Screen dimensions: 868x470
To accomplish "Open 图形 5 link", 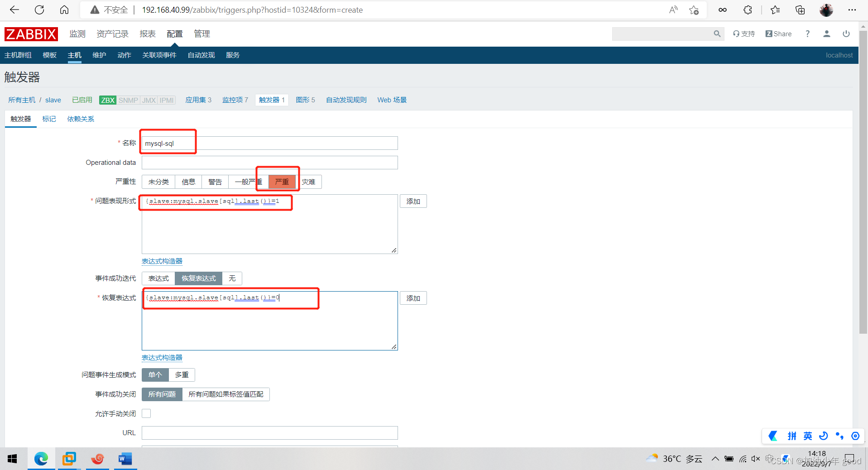I will point(305,100).
